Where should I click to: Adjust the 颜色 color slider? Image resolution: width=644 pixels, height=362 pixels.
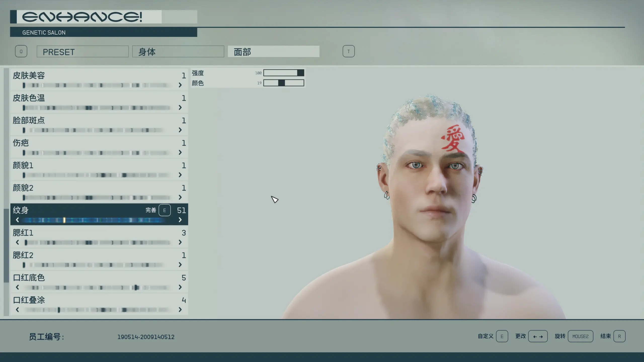click(284, 83)
